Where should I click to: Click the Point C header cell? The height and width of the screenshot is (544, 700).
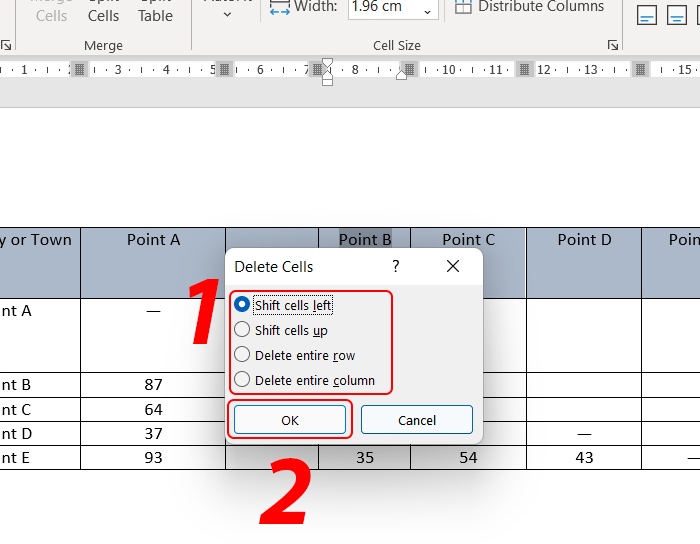point(468,239)
